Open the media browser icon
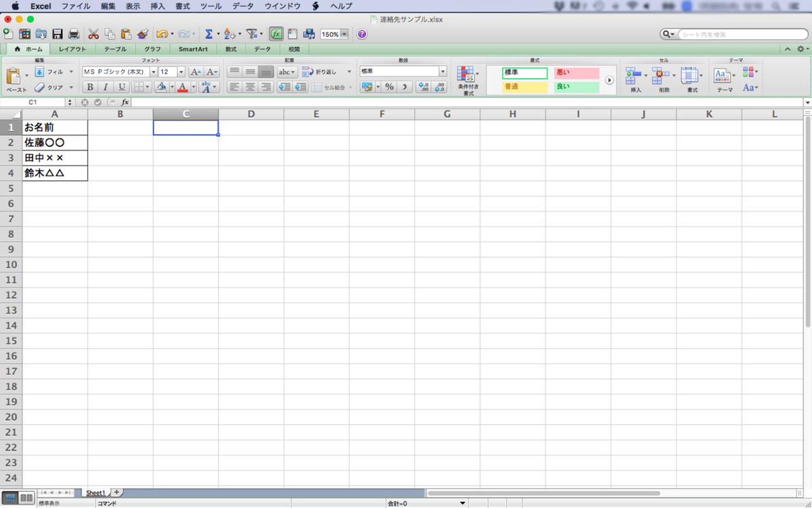 (x=309, y=34)
